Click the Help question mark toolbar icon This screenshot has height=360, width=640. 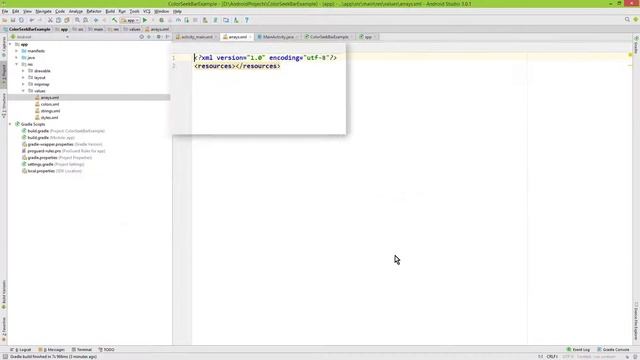[x=247, y=20]
